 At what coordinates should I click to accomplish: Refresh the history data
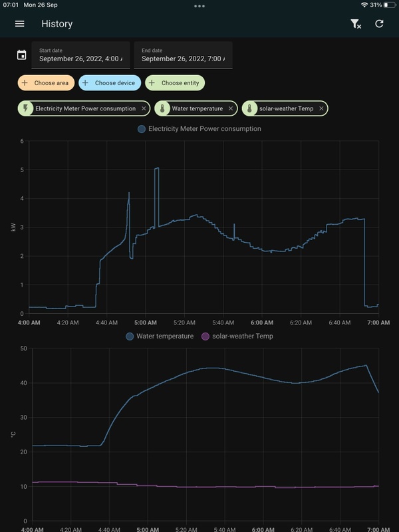[379, 24]
